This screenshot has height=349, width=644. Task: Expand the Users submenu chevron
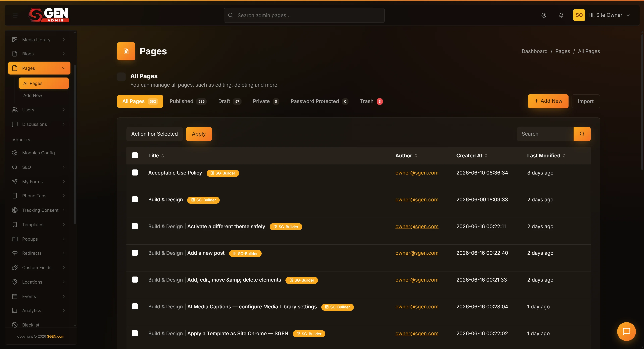(x=64, y=110)
